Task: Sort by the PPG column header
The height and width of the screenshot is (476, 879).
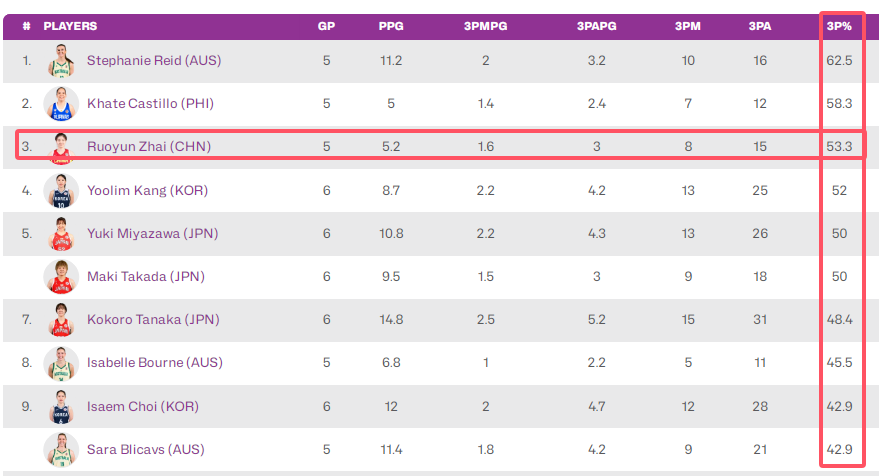Action: point(391,26)
